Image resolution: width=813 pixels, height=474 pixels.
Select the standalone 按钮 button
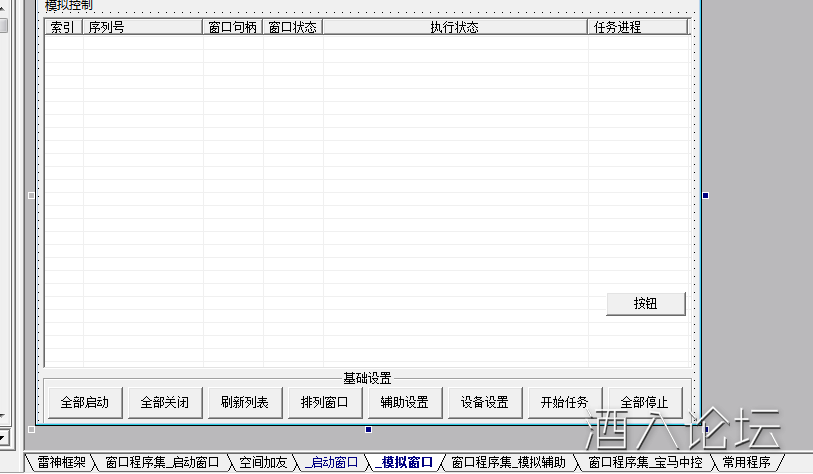[646, 304]
